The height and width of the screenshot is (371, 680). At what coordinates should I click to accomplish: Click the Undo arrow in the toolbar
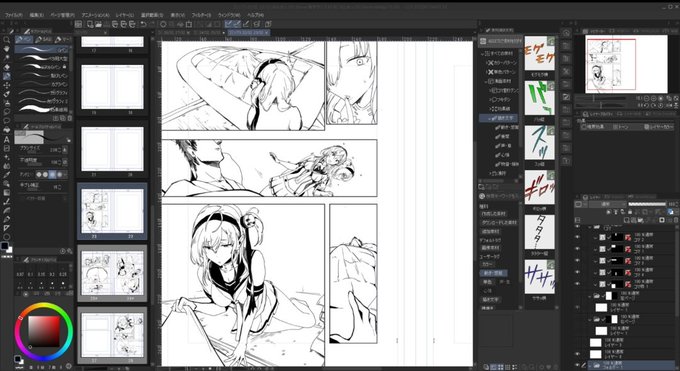144,24
